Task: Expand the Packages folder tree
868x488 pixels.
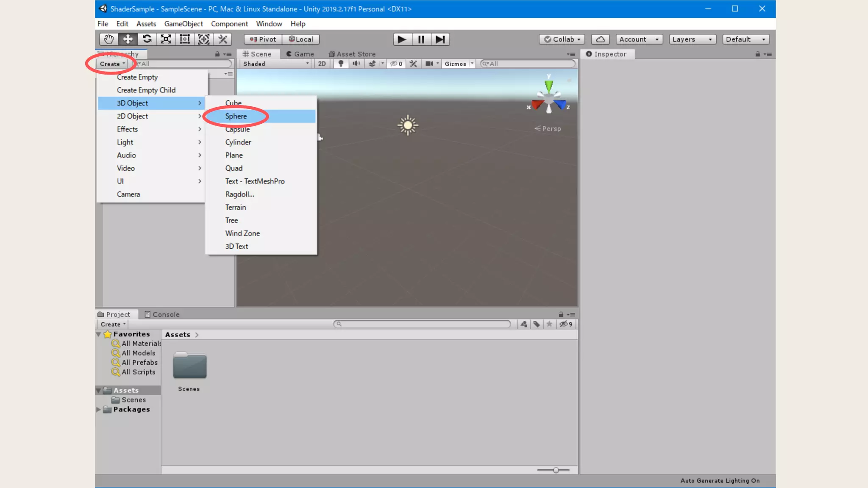Action: coord(98,409)
